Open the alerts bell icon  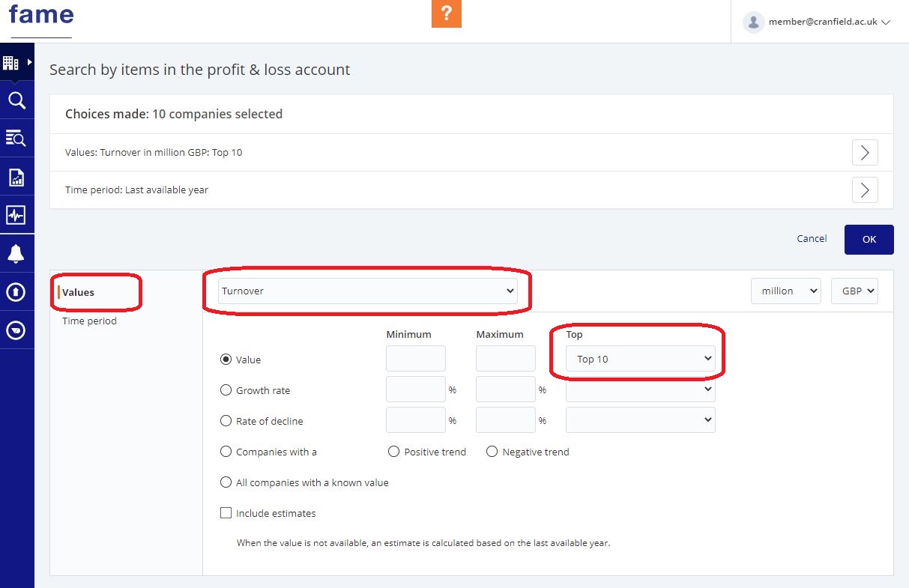[16, 254]
